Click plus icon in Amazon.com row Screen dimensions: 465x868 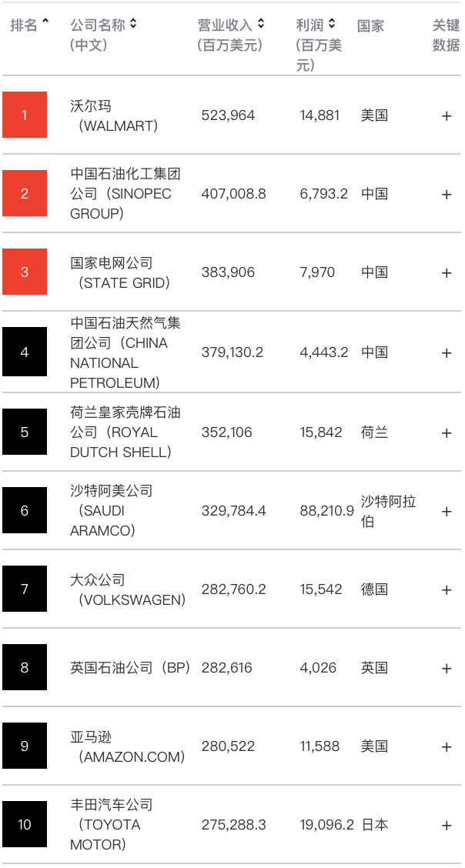[x=447, y=746]
